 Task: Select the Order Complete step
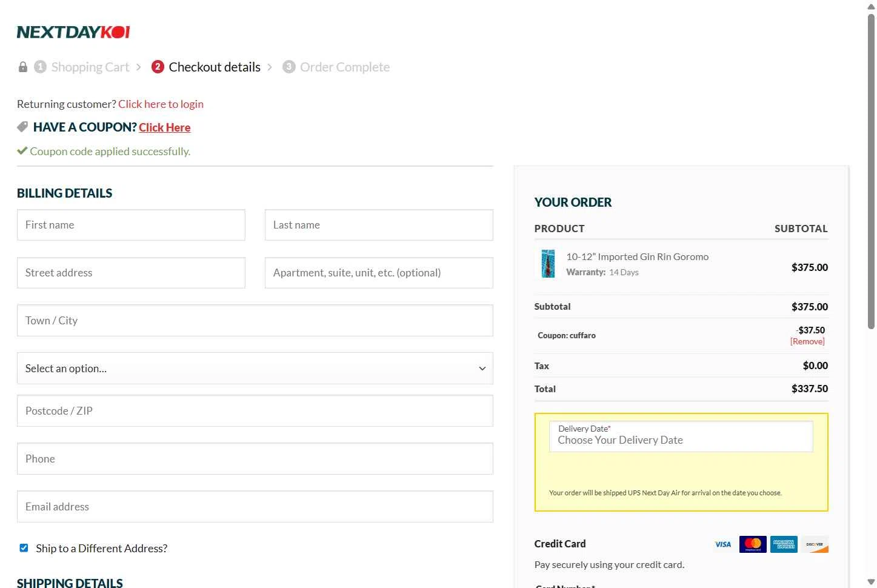click(x=345, y=67)
